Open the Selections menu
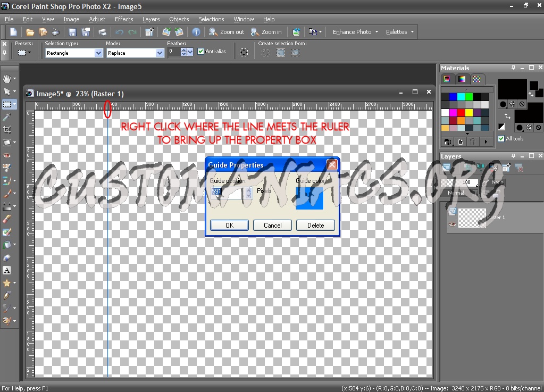Image resolution: width=544 pixels, height=392 pixels. click(x=211, y=19)
